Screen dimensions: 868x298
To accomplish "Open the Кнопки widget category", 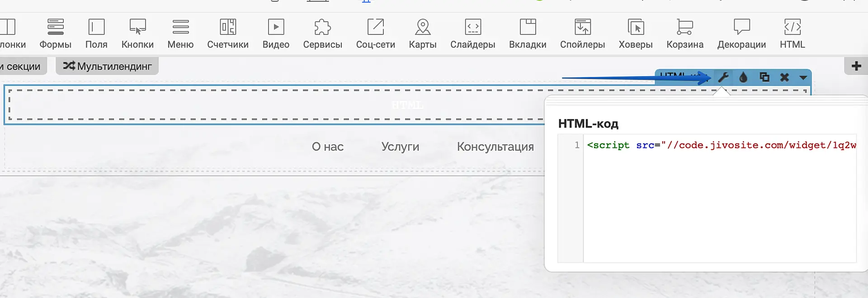I will (x=137, y=33).
